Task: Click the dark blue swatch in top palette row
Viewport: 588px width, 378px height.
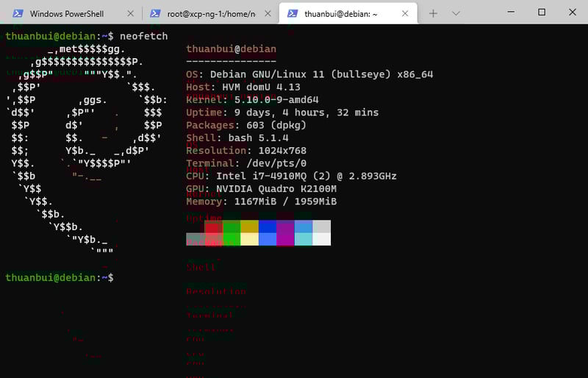Action: (x=268, y=227)
